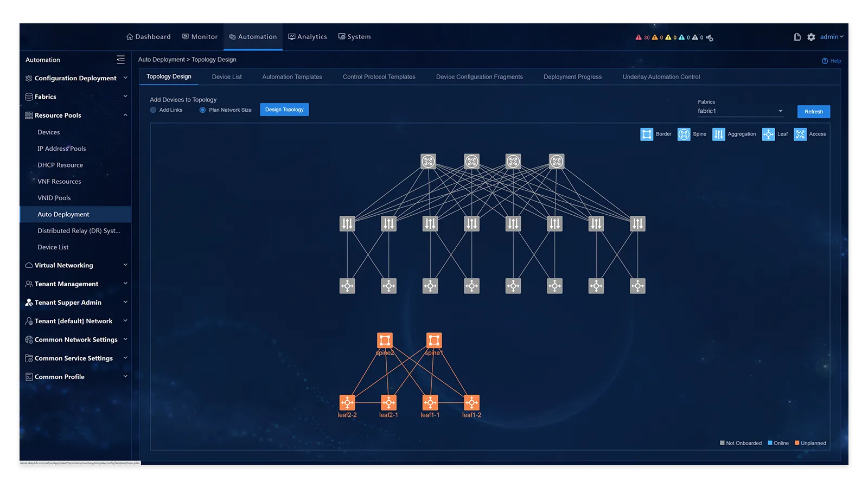Image resolution: width=868 pixels, height=488 pixels.
Task: Open IP Address Pools page
Action: pyautogui.click(x=61, y=149)
